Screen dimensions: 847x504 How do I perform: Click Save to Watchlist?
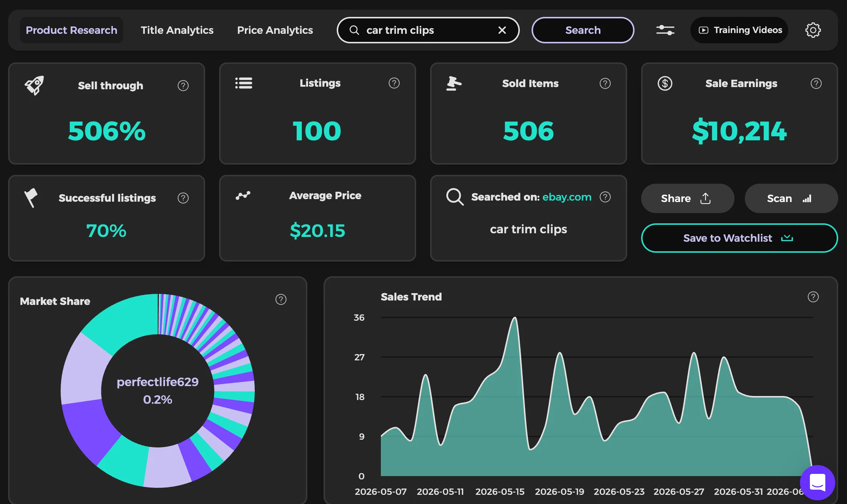[739, 238]
